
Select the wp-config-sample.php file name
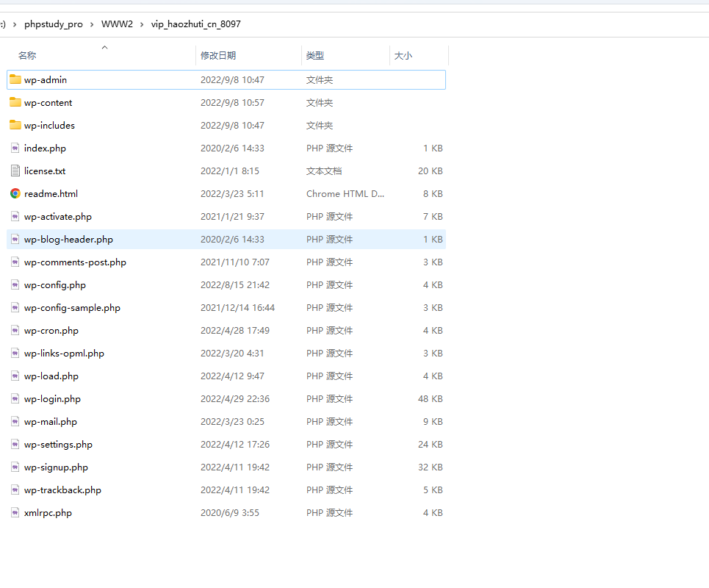coord(72,307)
